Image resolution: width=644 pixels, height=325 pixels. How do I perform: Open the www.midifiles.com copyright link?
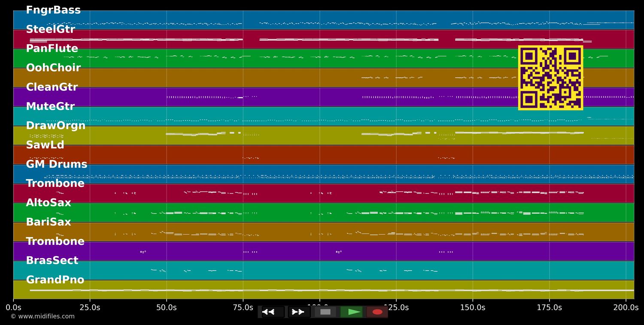(43, 316)
